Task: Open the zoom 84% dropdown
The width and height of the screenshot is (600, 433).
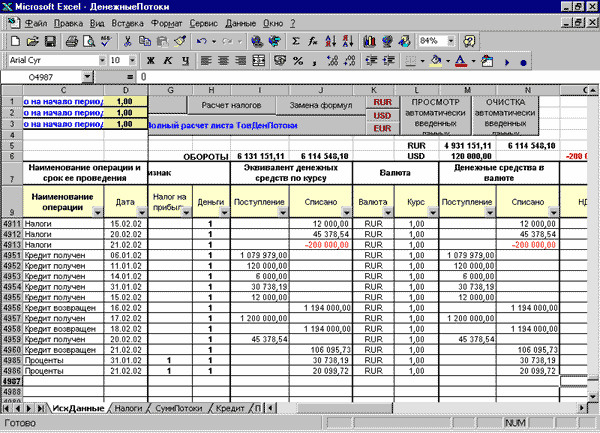Action: point(451,41)
